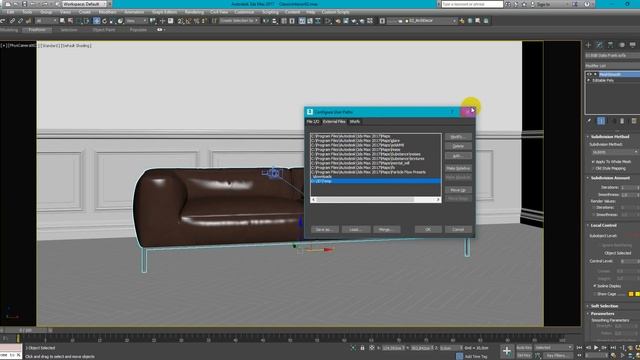Viewport: 640px width, 360px height.
Task: Click Add button in path dialog
Action: (x=458, y=156)
